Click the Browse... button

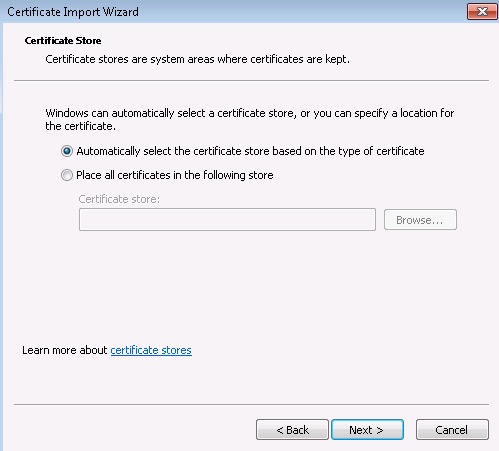(420, 220)
